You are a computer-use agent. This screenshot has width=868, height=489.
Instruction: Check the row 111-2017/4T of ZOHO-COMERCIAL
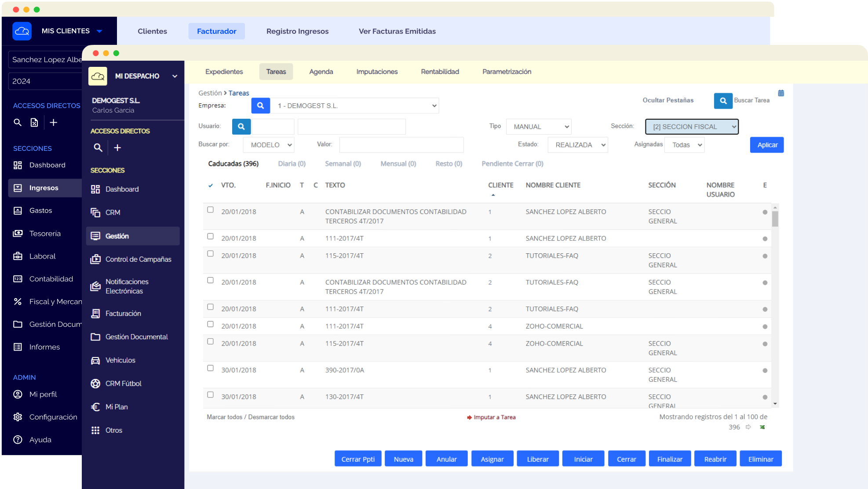point(210,324)
